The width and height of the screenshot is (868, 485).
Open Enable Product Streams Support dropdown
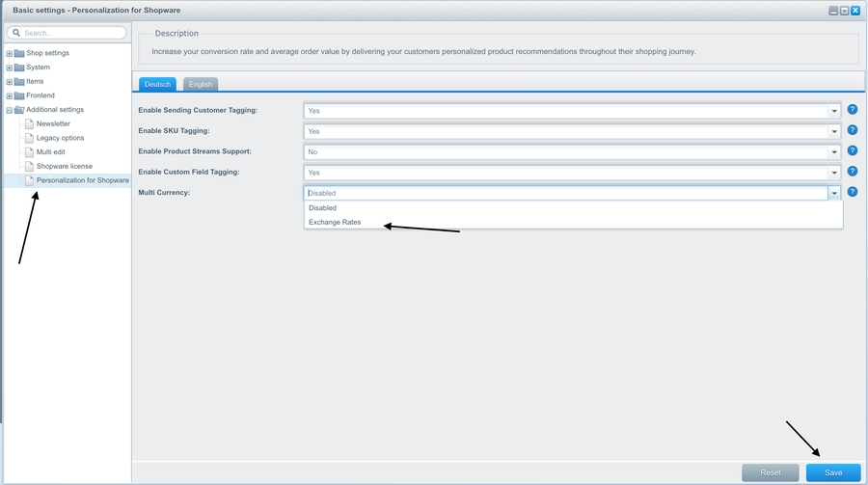(833, 152)
